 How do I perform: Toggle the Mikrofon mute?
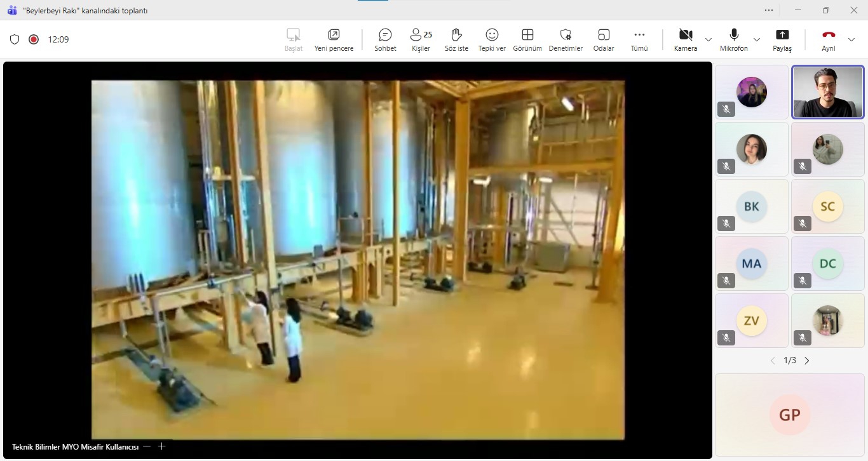[734, 39]
